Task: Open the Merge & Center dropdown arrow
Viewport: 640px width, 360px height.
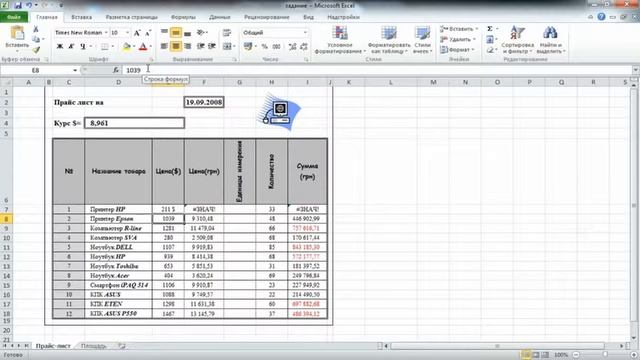Action: click(x=234, y=47)
